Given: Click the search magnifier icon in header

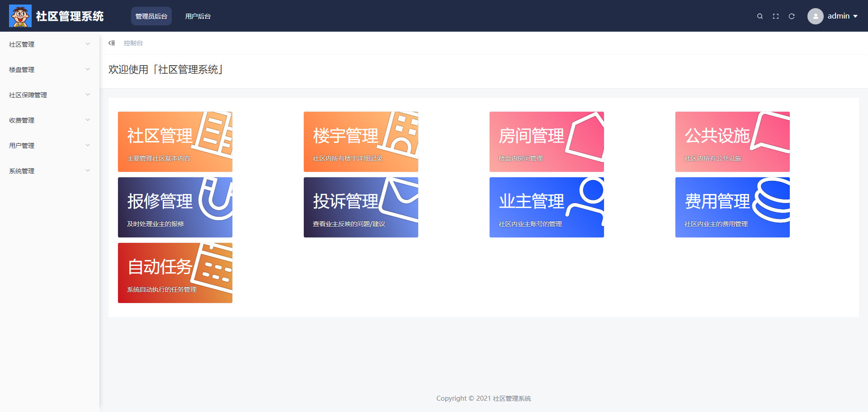Looking at the screenshot, I should click(x=760, y=16).
